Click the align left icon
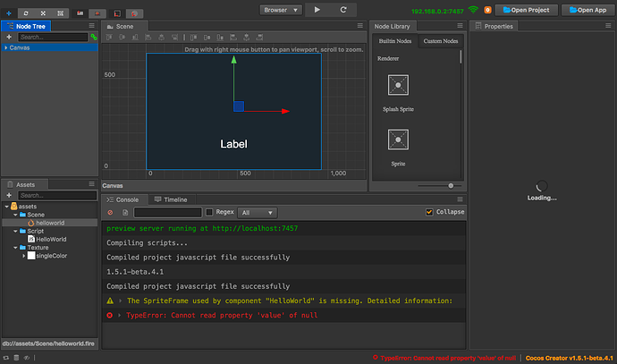The height and width of the screenshot is (364, 617). (148, 38)
